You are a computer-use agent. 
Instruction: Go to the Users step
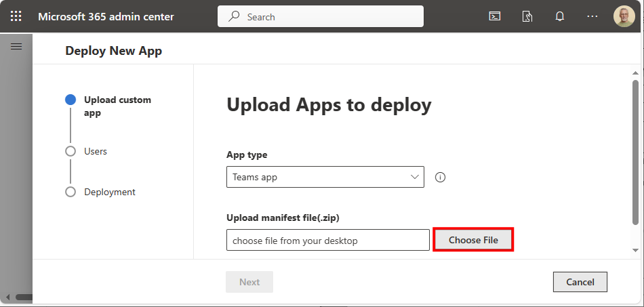pos(86,151)
